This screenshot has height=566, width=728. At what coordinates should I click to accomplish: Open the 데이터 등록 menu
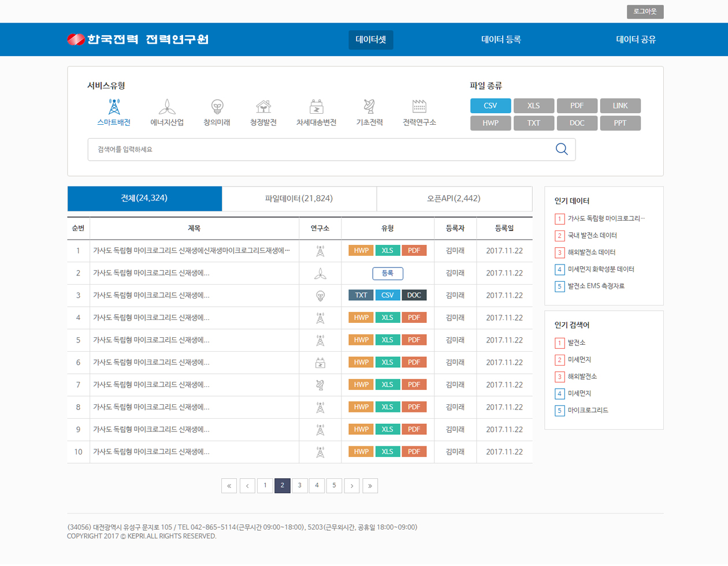tap(501, 39)
